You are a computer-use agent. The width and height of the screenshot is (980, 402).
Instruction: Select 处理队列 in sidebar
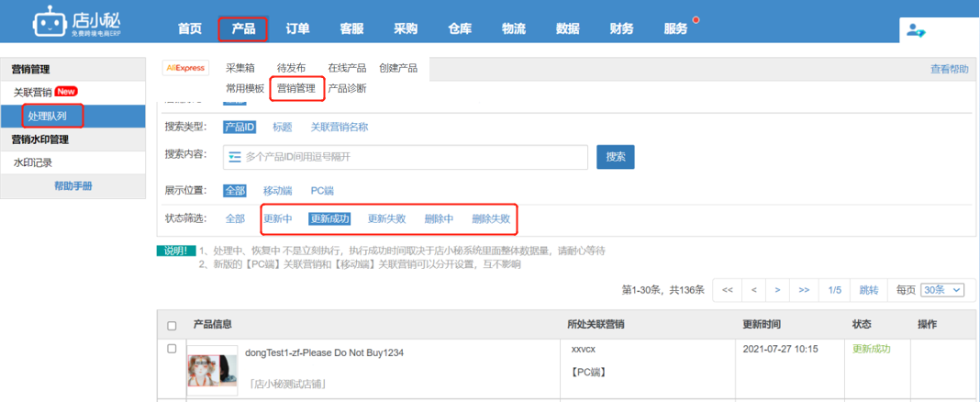[x=48, y=117]
